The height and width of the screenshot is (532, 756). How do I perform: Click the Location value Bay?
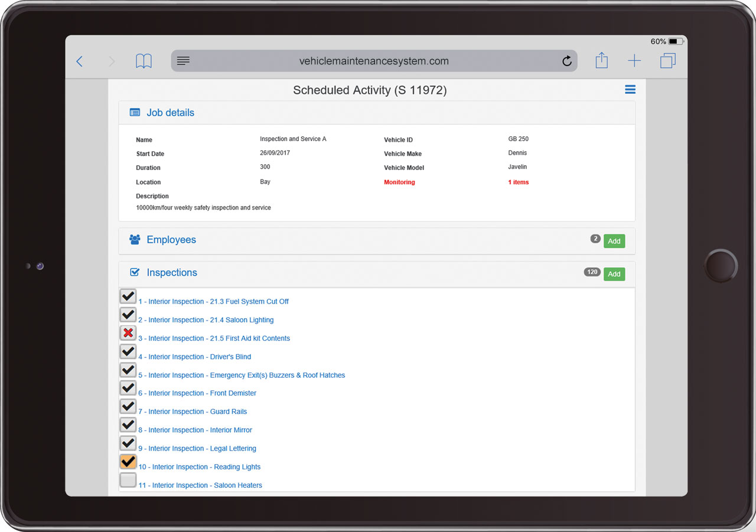pos(265,182)
